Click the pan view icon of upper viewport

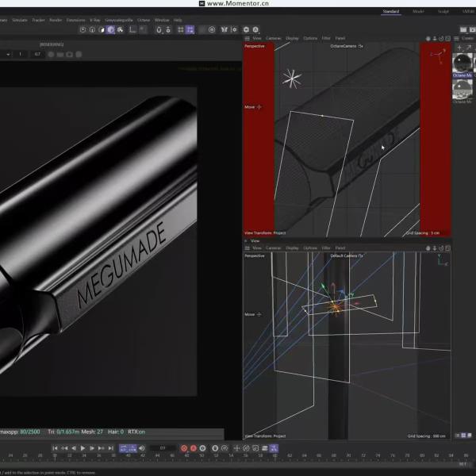click(428, 39)
